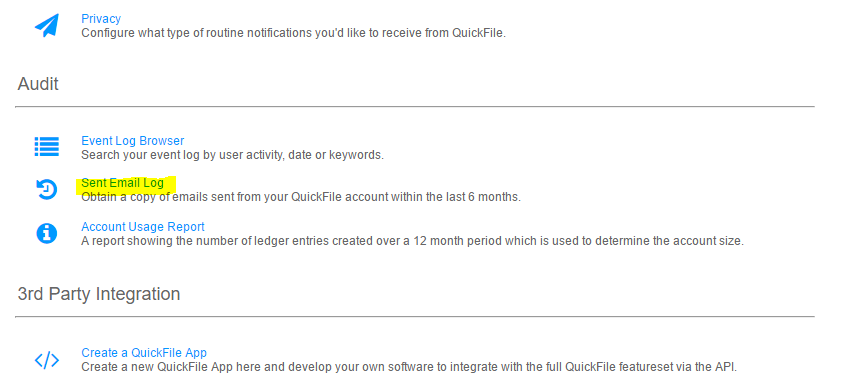Click the routine notifications description under Privacy

tap(294, 33)
